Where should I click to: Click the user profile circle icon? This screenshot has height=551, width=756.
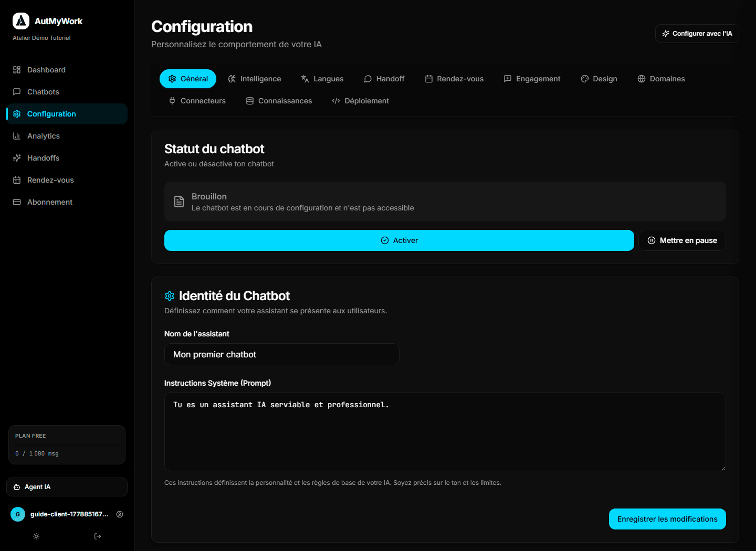tap(120, 514)
